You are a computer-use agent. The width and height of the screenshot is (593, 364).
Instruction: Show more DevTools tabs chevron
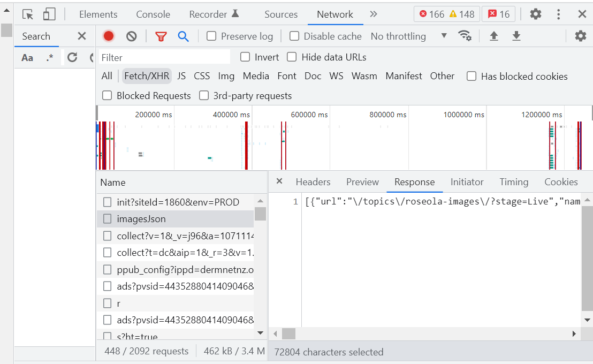coord(374,14)
